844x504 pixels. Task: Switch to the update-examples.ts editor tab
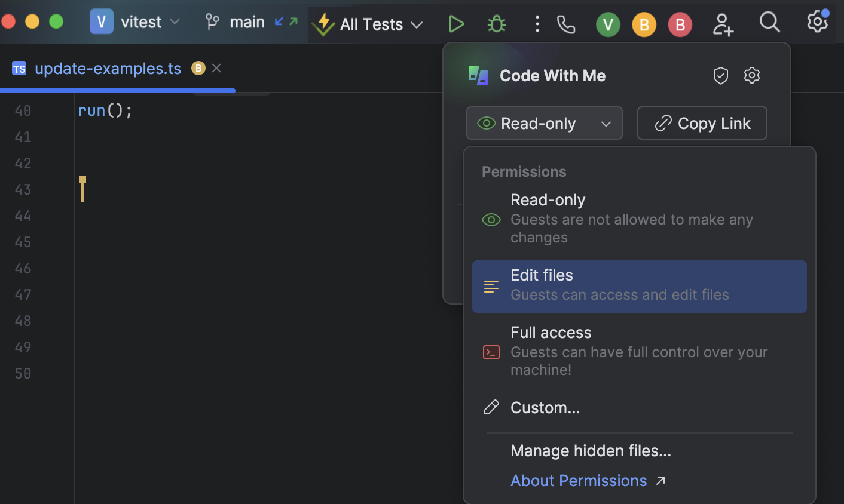[x=108, y=68]
